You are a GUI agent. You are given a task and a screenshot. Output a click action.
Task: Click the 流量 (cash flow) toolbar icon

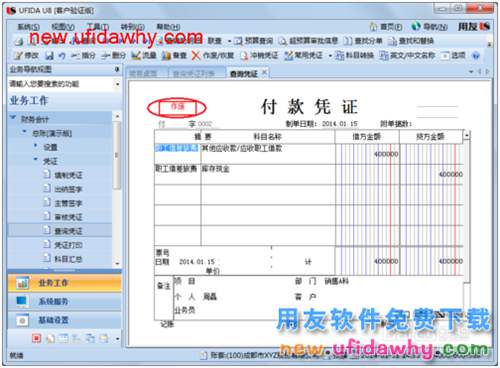coord(136,56)
